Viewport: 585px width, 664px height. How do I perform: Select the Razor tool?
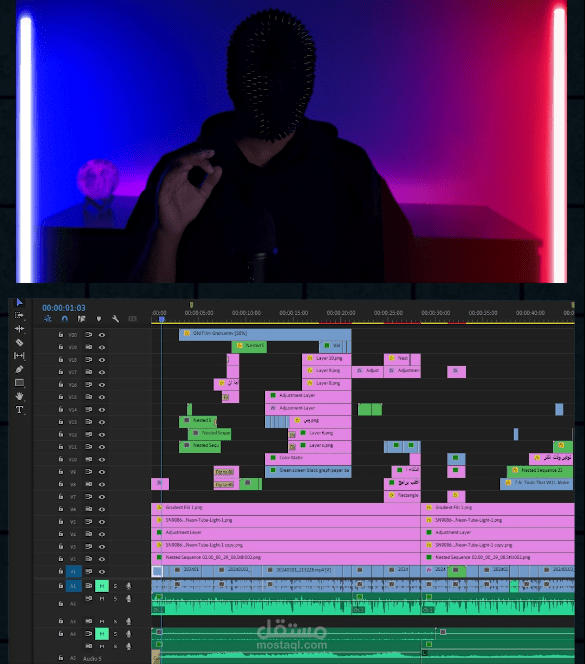pos(19,343)
